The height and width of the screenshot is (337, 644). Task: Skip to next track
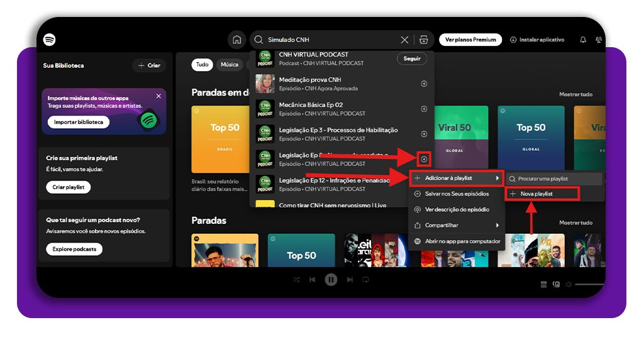pos(350,280)
